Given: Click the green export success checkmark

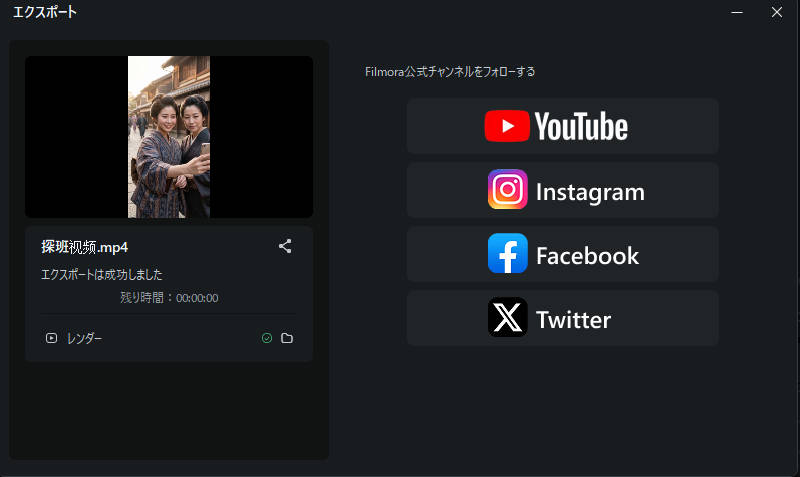Looking at the screenshot, I should pyautogui.click(x=267, y=338).
